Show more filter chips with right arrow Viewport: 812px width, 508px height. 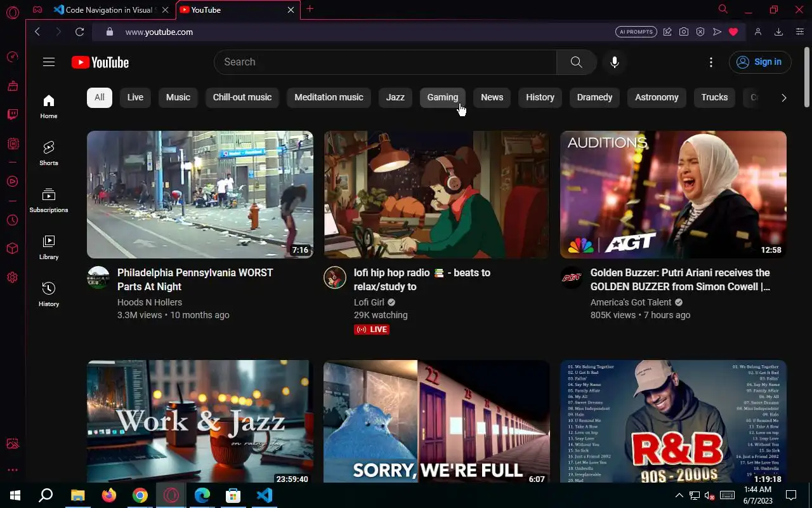click(784, 98)
